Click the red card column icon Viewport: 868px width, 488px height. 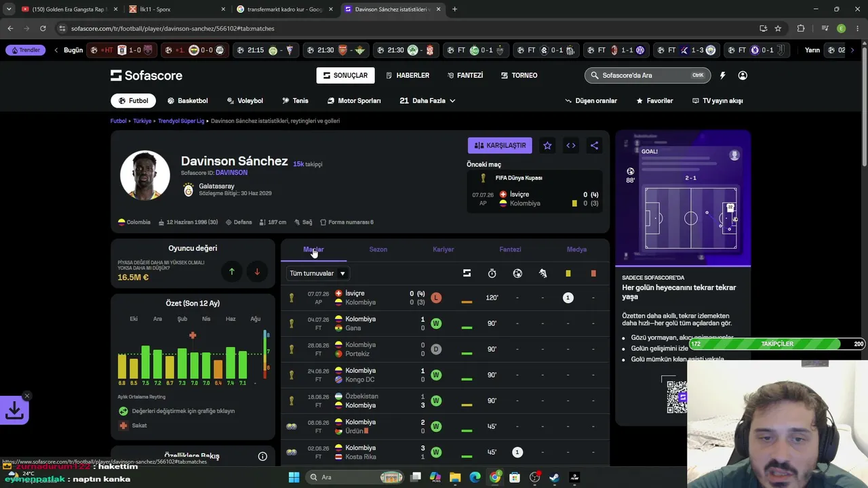(593, 273)
